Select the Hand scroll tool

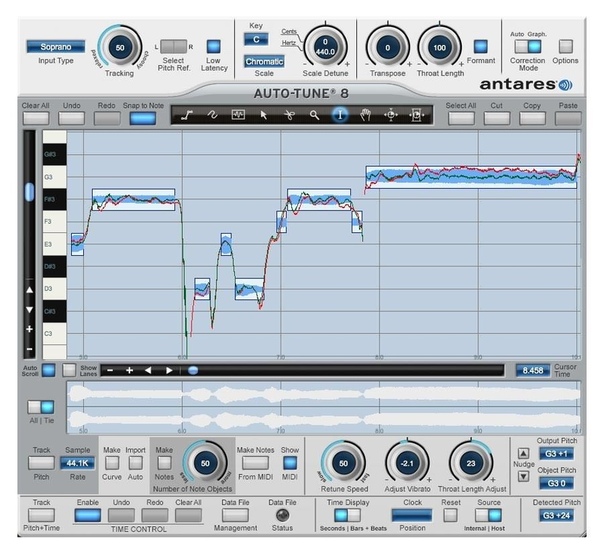365,115
